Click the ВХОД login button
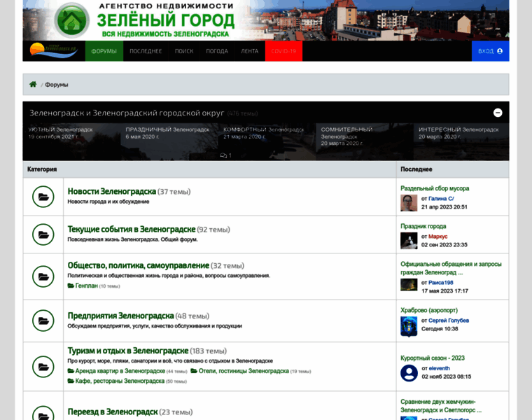This screenshot has height=420, width=532. (490, 51)
